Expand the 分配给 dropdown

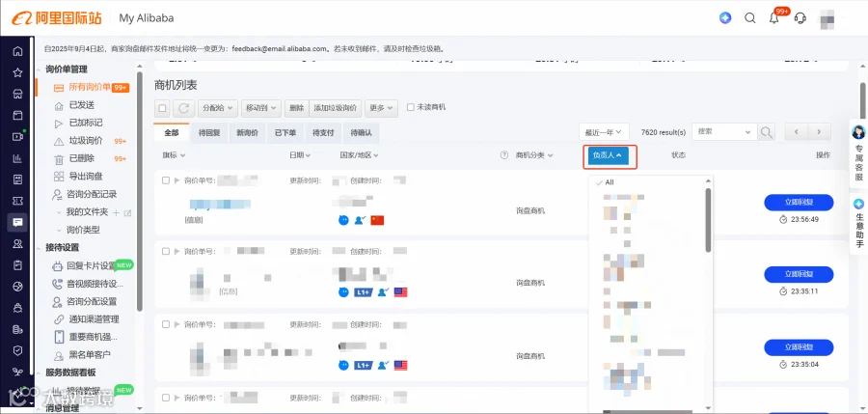[x=219, y=108]
